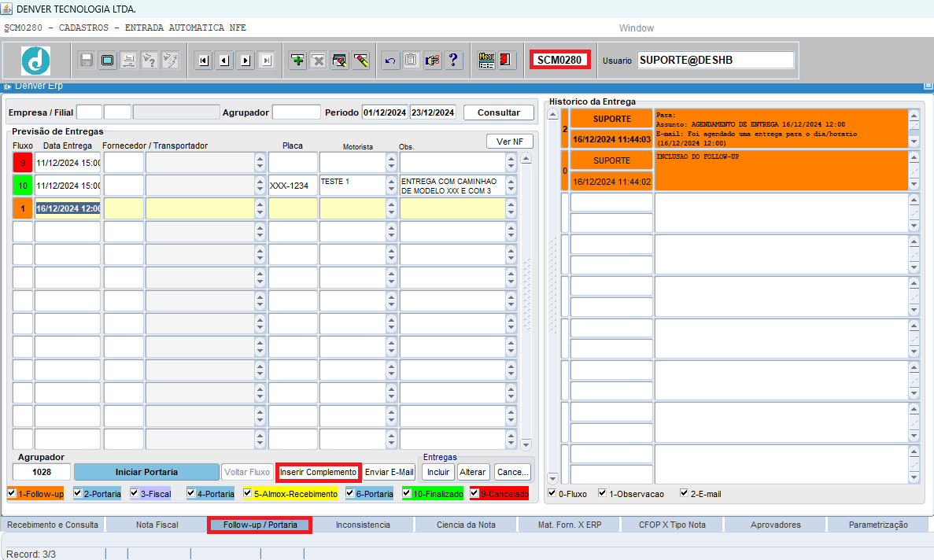The image size is (934, 560).
Task: Go to previous record toolbar arrow
Action: 224,60
